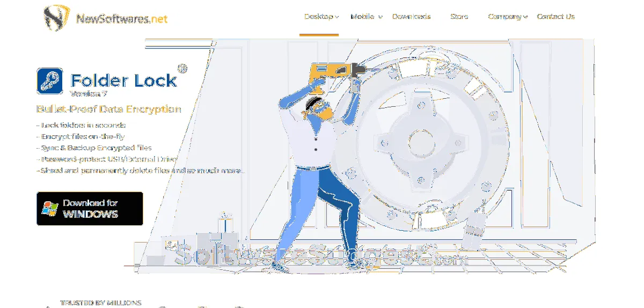Click the Password-protect USB/External Drive line
Image resolution: width=644 pixels, height=308 pixels.
[107, 159]
